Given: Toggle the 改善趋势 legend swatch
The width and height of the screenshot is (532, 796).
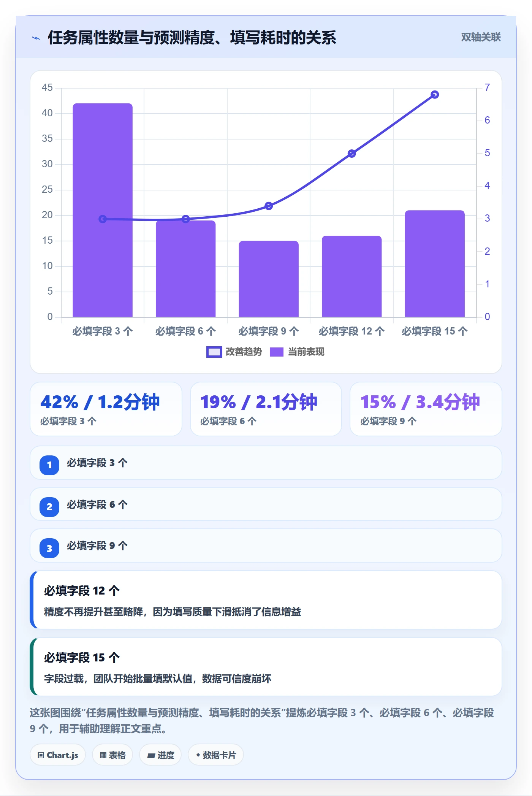Looking at the screenshot, I should [x=214, y=352].
